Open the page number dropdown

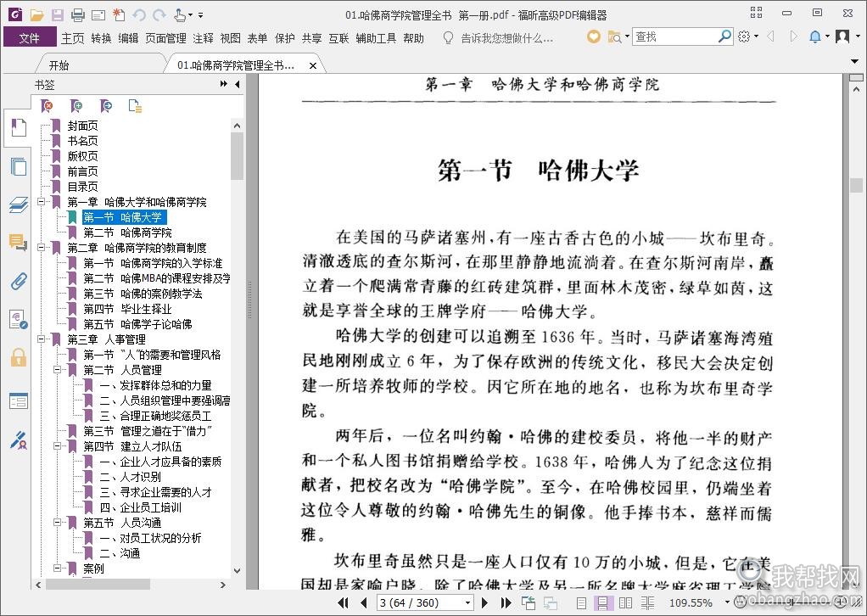pyautogui.click(x=467, y=602)
